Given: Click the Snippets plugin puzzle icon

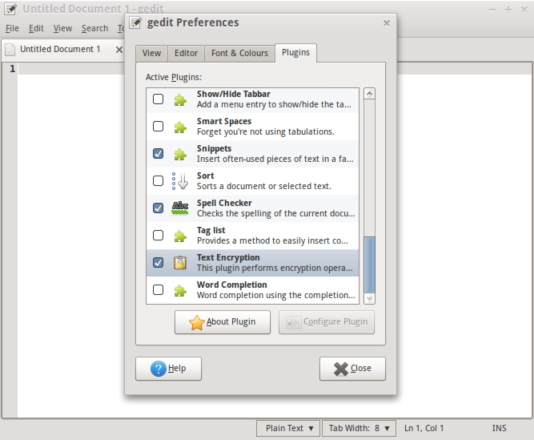Looking at the screenshot, I should 180,154.
